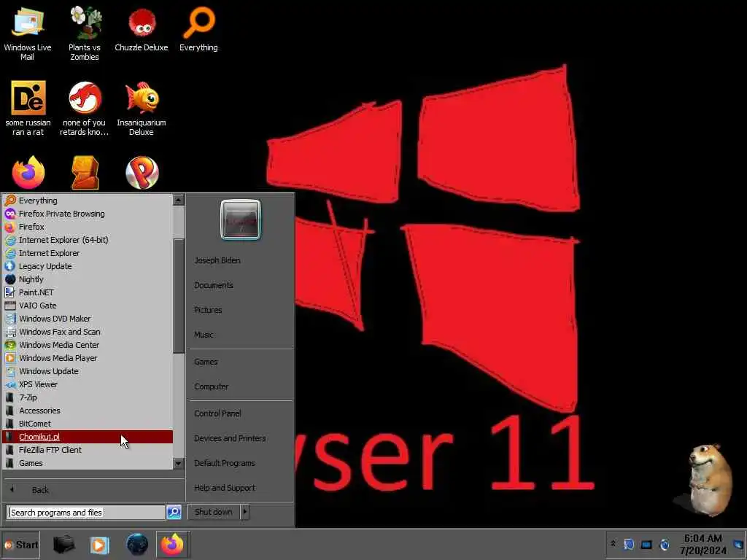Expand the 7-Zip folder
This screenshot has height=560, width=747.
pos(88,397)
